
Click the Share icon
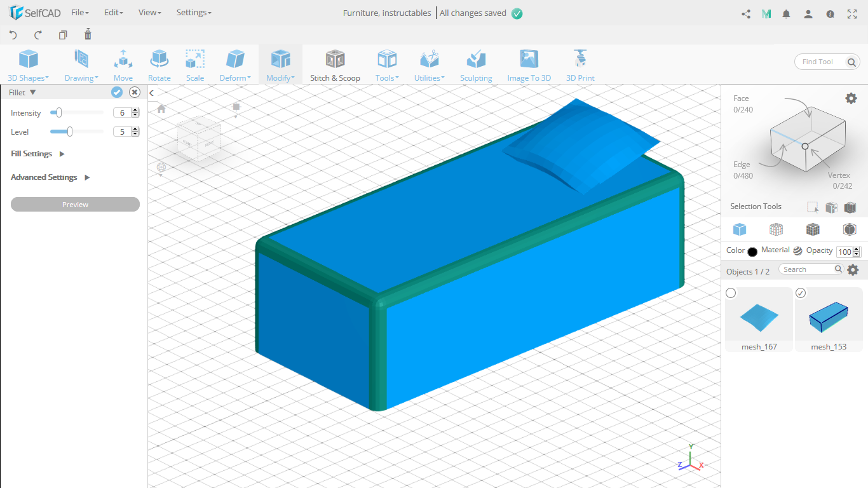click(x=746, y=14)
